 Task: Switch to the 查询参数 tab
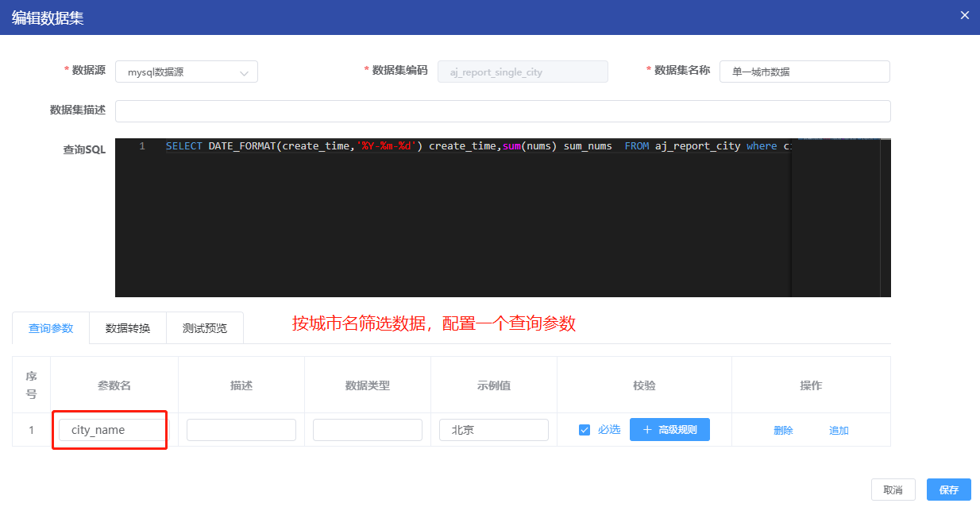coord(51,328)
